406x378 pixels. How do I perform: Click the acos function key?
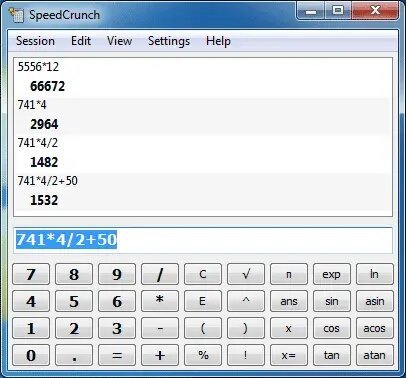[375, 328]
